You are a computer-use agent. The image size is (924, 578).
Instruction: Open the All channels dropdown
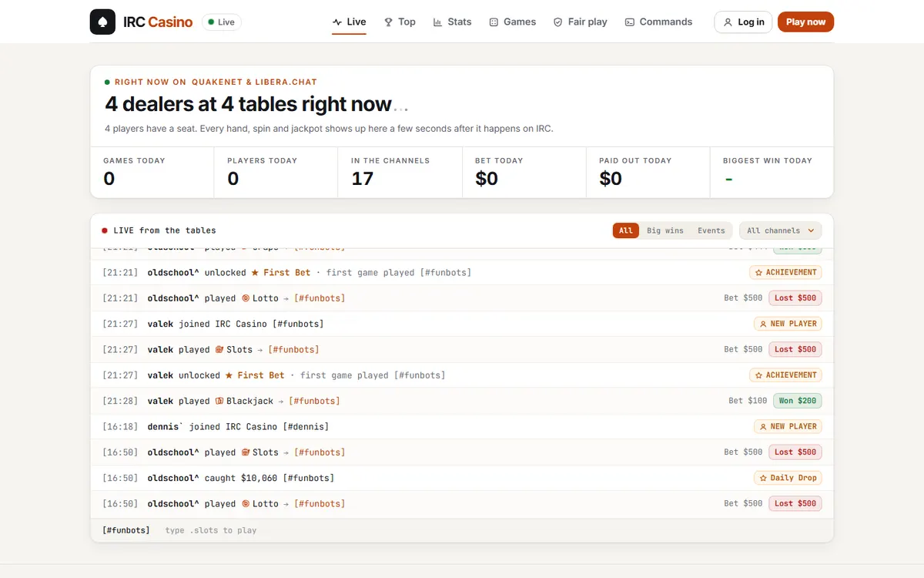tap(780, 230)
